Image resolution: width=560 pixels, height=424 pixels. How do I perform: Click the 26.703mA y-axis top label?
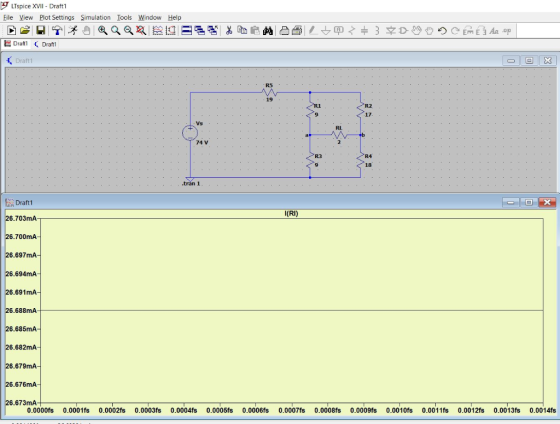click(x=21, y=218)
